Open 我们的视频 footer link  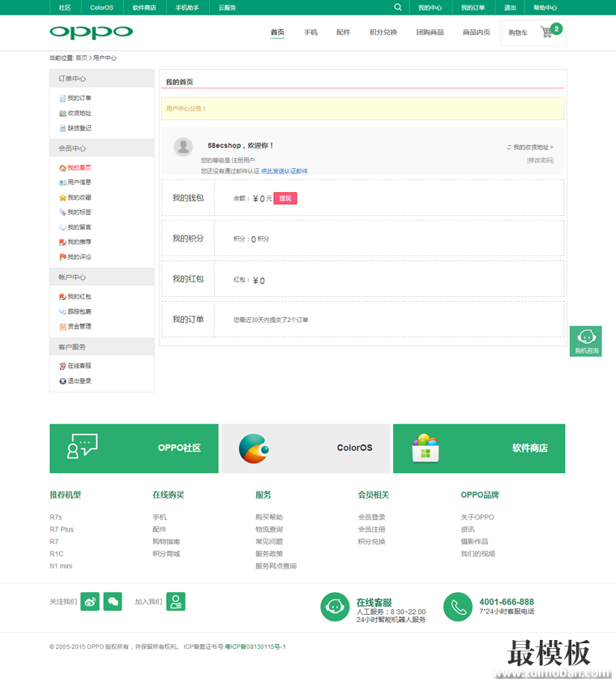click(478, 554)
